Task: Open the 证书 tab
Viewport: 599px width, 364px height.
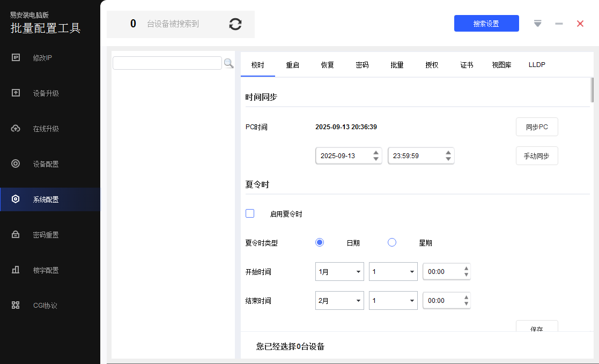Action: 467,65
